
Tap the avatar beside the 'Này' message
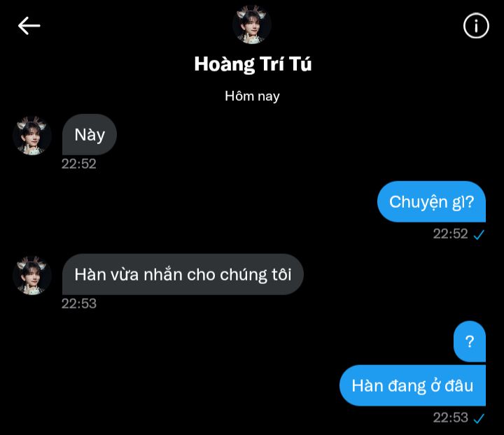[32, 136]
